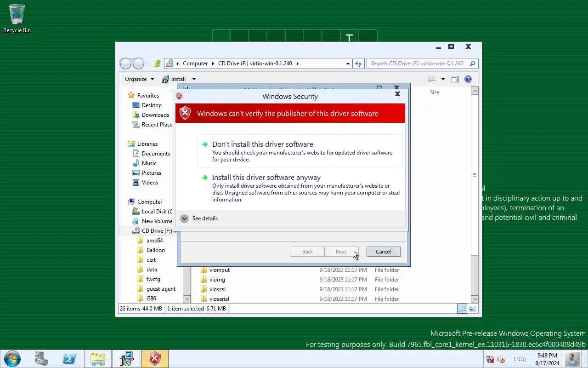588x368 pixels.
Task: Open Install dropdown arrow
Action: (x=194, y=79)
